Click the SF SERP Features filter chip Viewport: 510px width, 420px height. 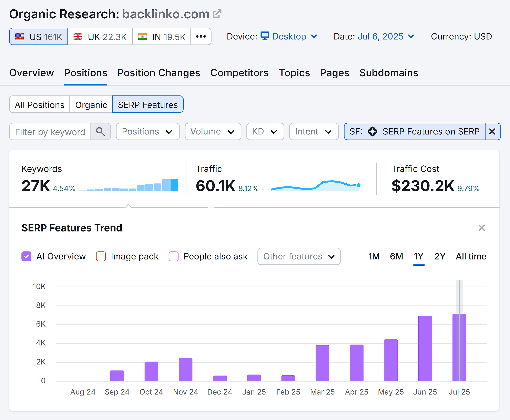[415, 132]
